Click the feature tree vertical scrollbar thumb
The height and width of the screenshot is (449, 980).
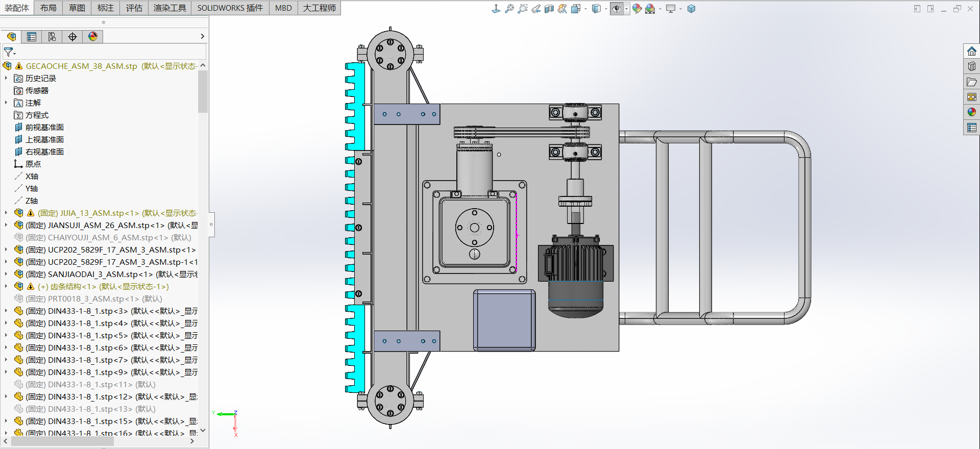(x=203, y=92)
